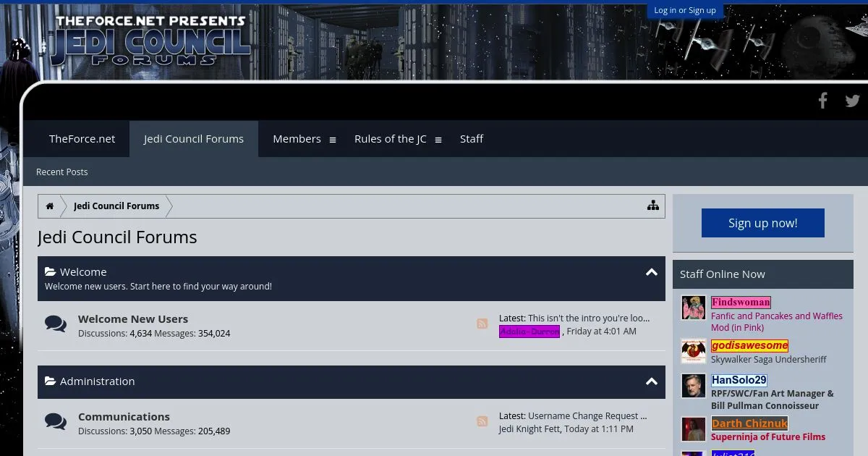Open the RSS feed for Communications
Screen dimensions: 868x456
coord(482,421)
